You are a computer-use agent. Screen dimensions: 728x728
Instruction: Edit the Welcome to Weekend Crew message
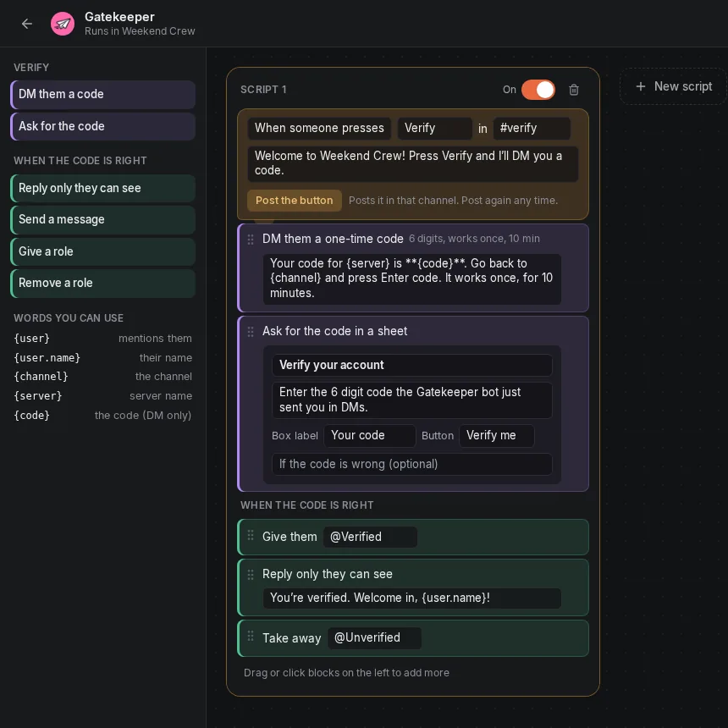click(413, 163)
